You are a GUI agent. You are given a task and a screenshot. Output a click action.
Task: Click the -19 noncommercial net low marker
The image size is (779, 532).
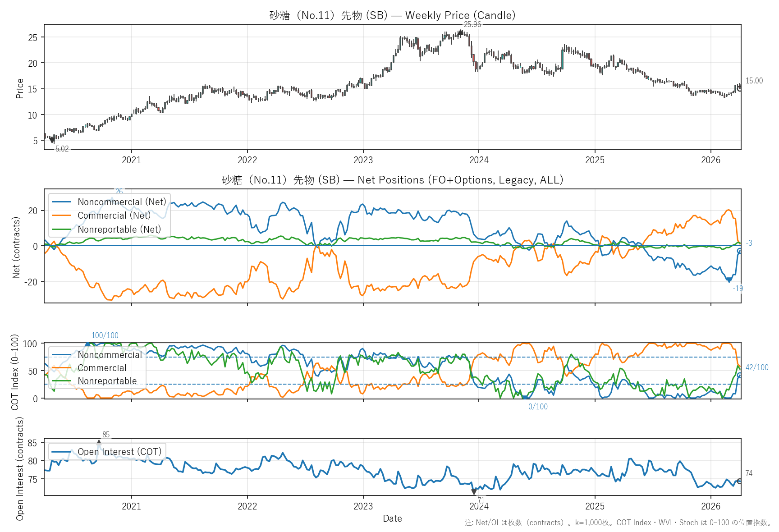pyautogui.click(x=729, y=280)
